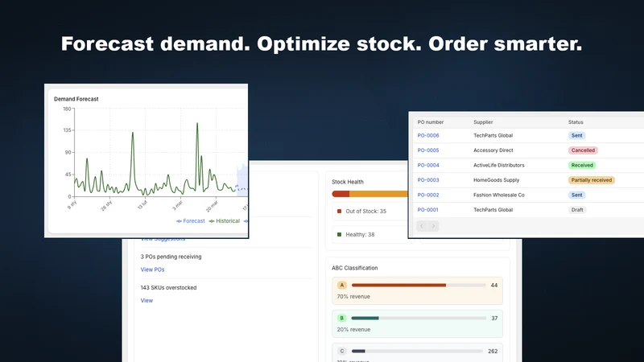Click the PO number column header
The image size is (644, 362).
coord(431,122)
